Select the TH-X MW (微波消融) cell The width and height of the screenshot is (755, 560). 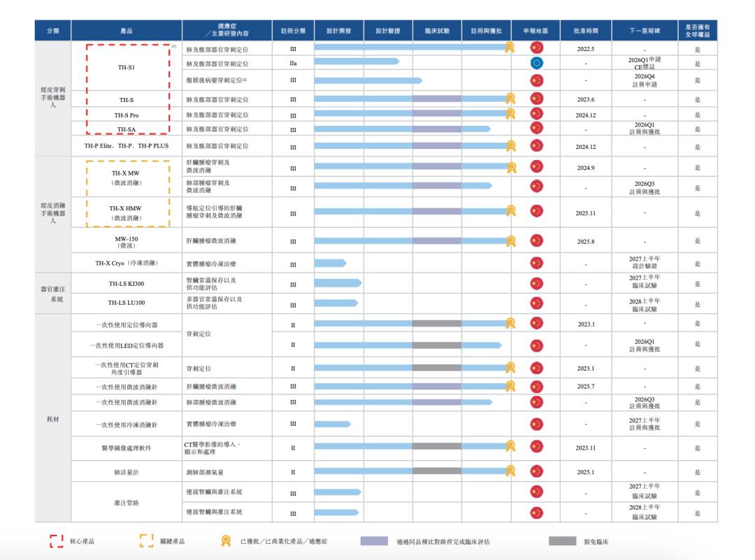(x=127, y=177)
